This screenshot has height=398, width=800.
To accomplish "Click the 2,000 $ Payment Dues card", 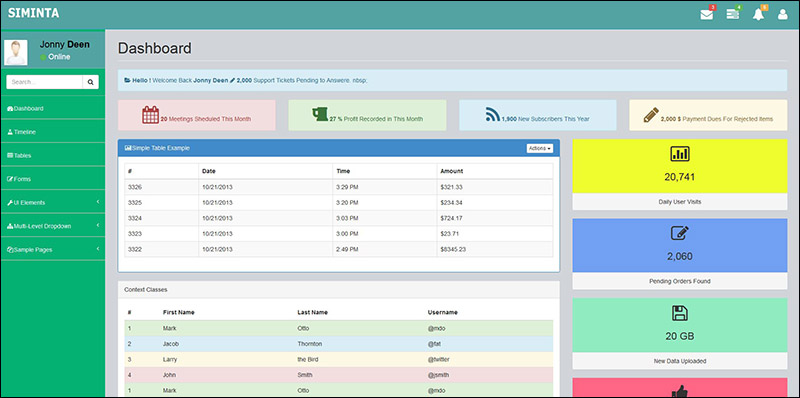I will coord(708,115).
